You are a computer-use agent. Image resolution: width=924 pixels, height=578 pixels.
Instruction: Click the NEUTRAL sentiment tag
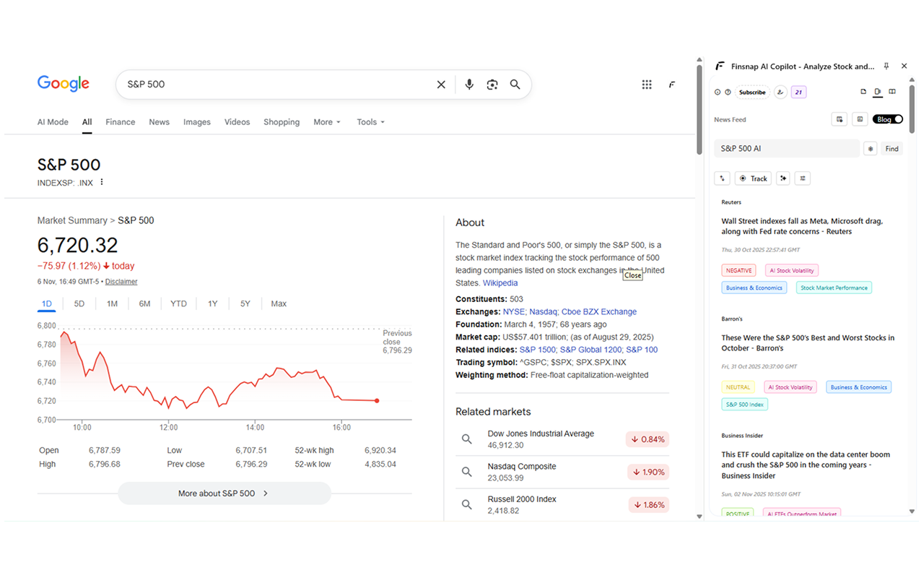(x=738, y=387)
